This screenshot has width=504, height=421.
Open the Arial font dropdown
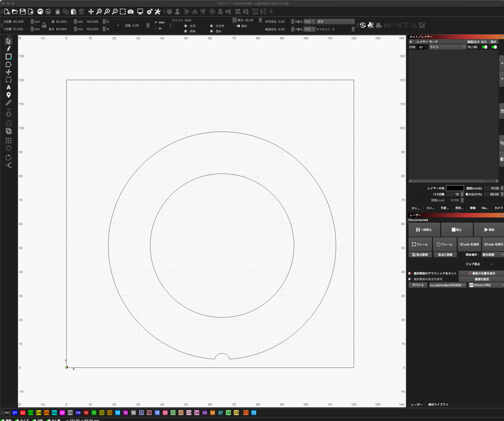(x=210, y=20)
